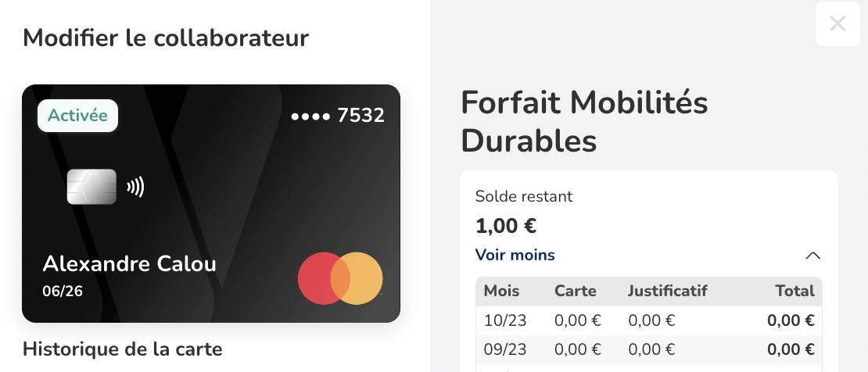Click the contactless payment symbol

(x=135, y=187)
